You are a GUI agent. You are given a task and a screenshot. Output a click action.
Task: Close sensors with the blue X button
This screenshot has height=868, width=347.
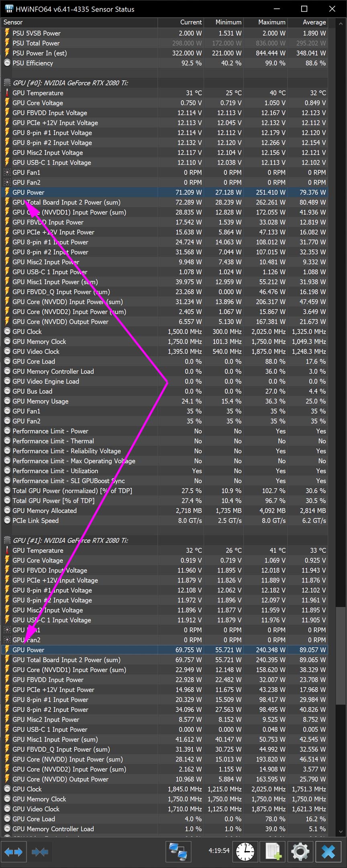[x=328, y=852]
